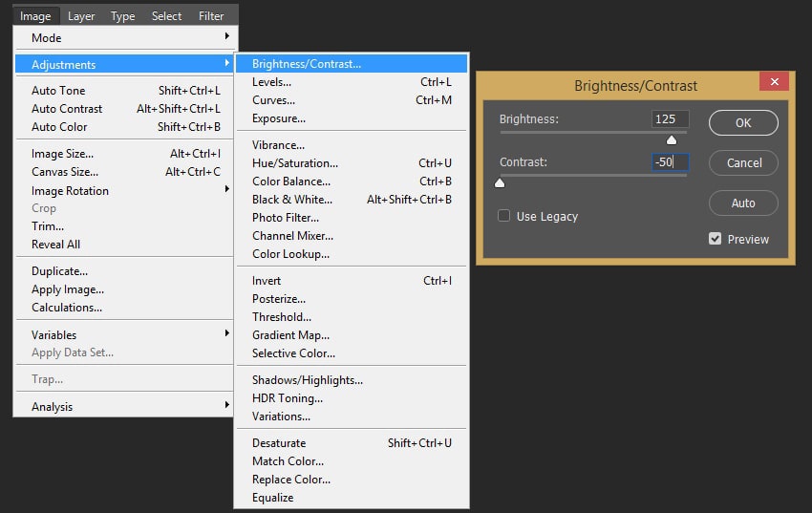Select Curves adjustment
The height and width of the screenshot is (513, 812).
[x=273, y=100]
